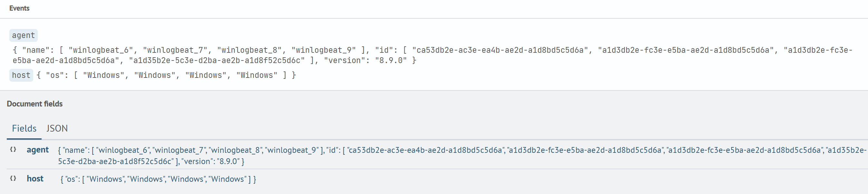This screenshot has width=868, height=194.
Task: Open the host field name link
Action: tap(35, 179)
